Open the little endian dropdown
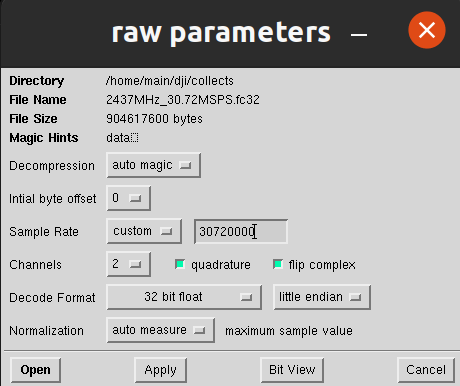460x386 pixels. pos(322,297)
